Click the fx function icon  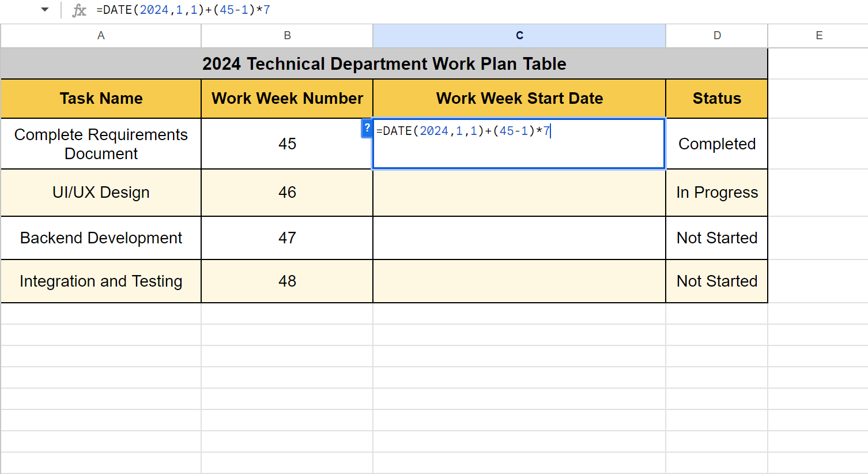tap(79, 10)
